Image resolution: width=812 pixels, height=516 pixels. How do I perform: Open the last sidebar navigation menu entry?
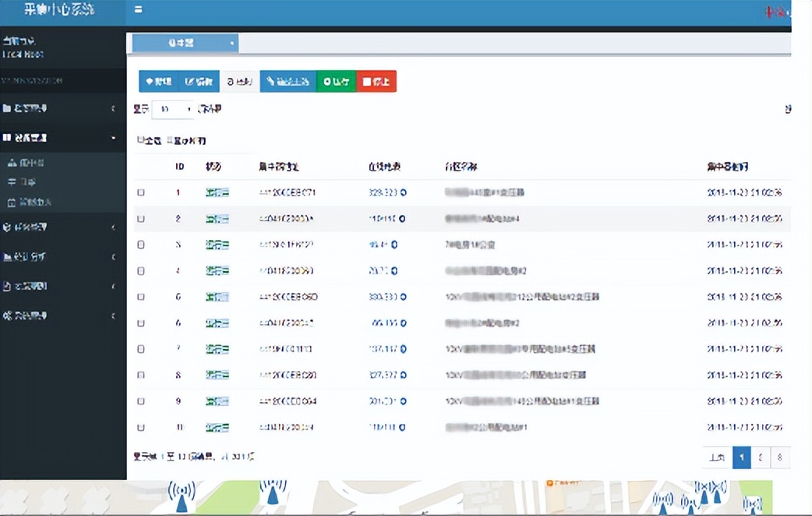click(x=62, y=315)
